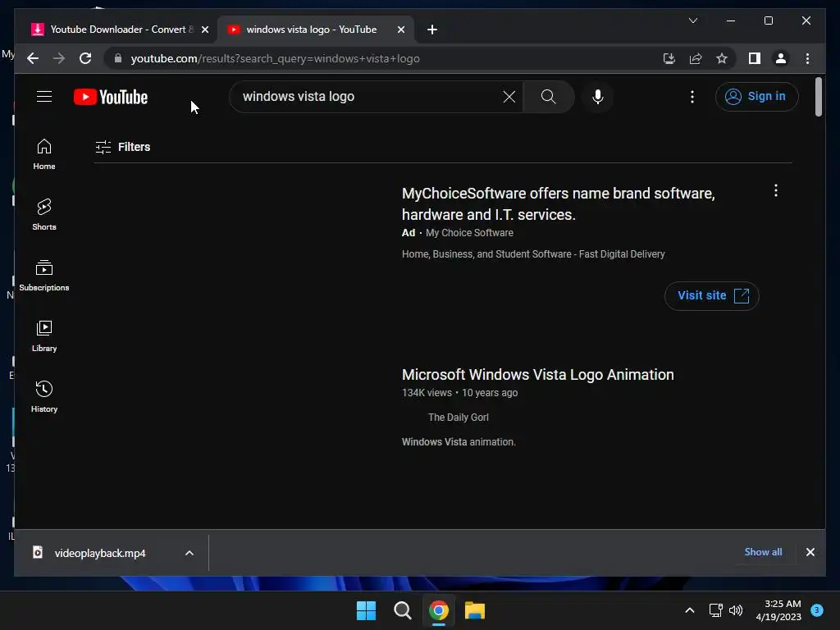
Task: Open clock showing 3:25 AM
Action: 778,610
